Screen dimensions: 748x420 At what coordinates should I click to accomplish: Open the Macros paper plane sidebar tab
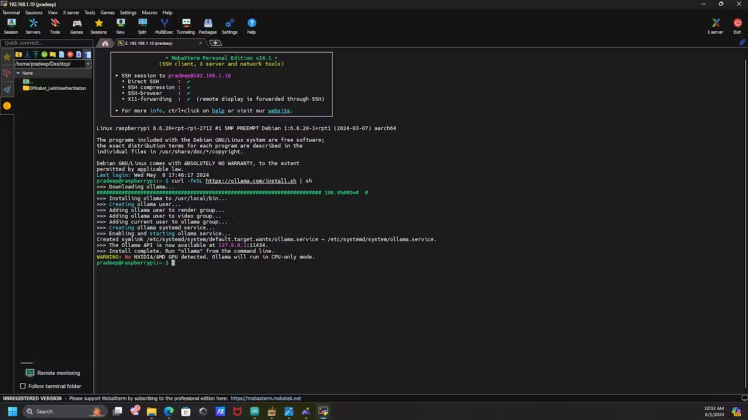[x=7, y=89]
